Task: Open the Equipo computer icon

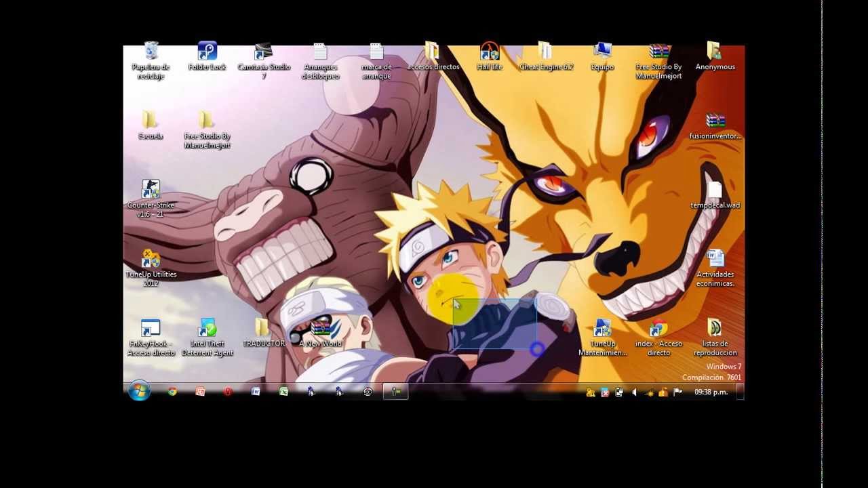Action: [602, 56]
